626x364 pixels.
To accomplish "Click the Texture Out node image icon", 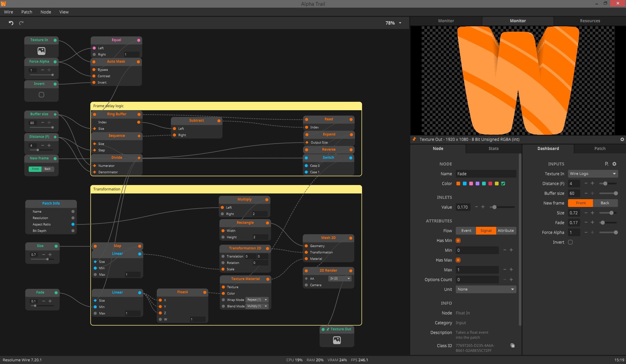I will pos(337,340).
